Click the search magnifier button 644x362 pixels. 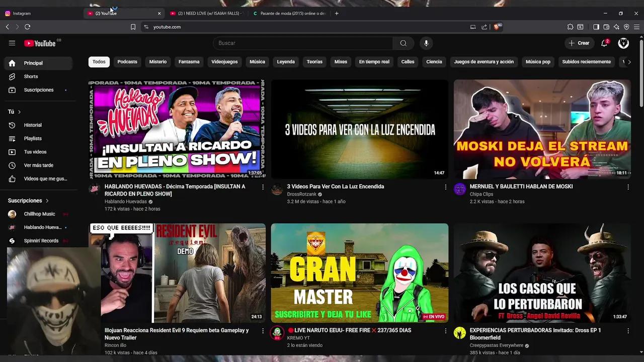pos(404,43)
